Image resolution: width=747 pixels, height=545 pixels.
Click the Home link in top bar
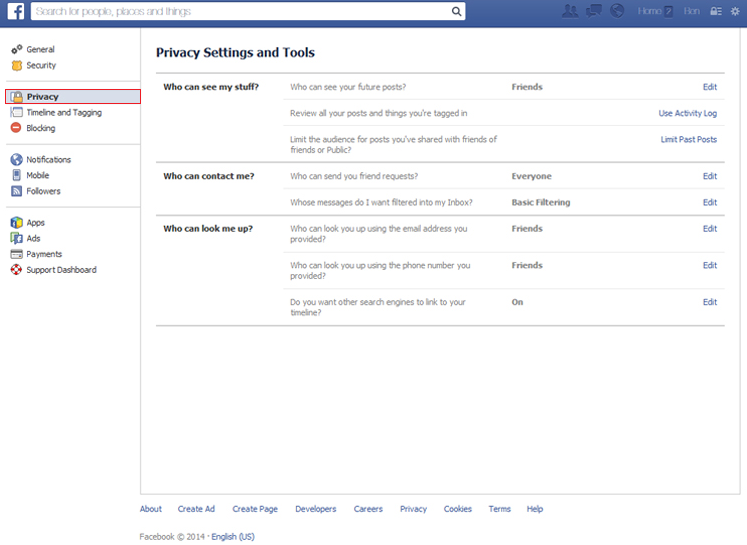tap(649, 11)
